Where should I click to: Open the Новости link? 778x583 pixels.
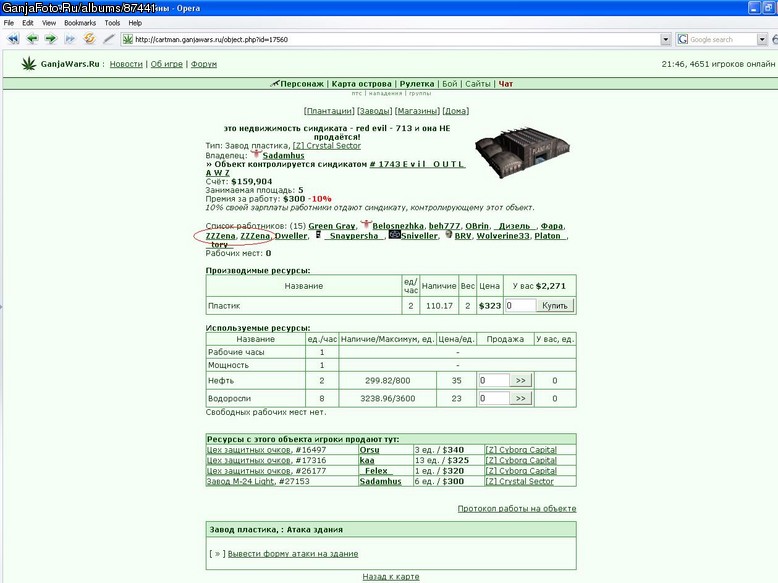pos(126,64)
